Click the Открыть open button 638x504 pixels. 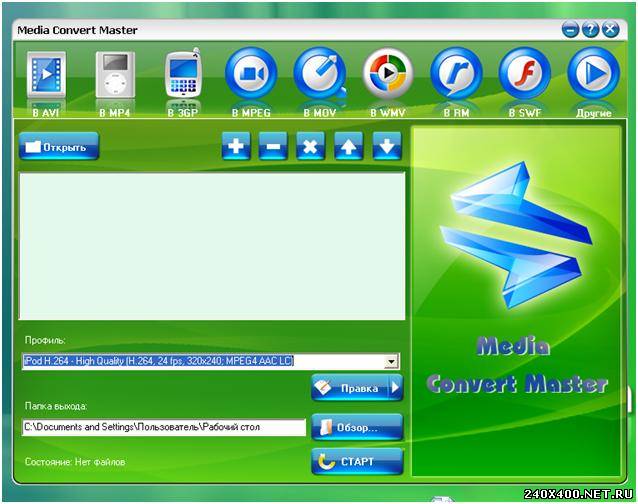click(59, 146)
